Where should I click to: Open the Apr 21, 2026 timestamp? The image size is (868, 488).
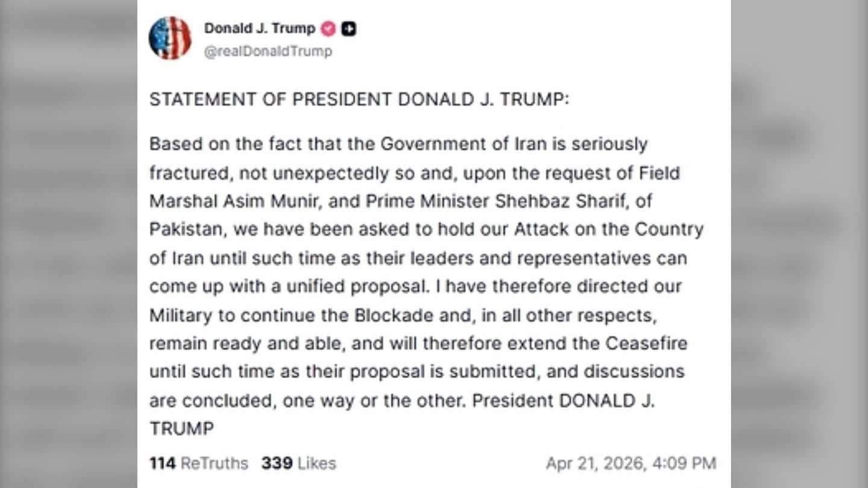[x=631, y=463]
